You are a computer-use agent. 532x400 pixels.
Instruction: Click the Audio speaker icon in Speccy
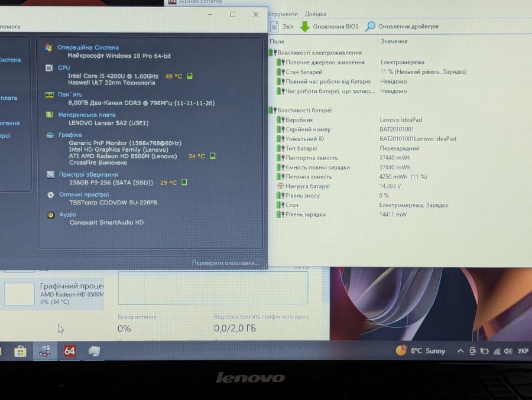[x=51, y=214]
